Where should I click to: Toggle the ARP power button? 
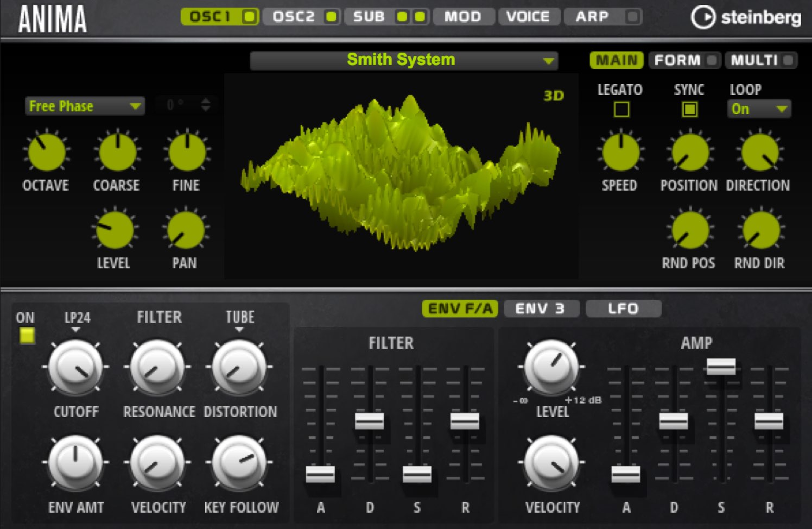click(632, 17)
